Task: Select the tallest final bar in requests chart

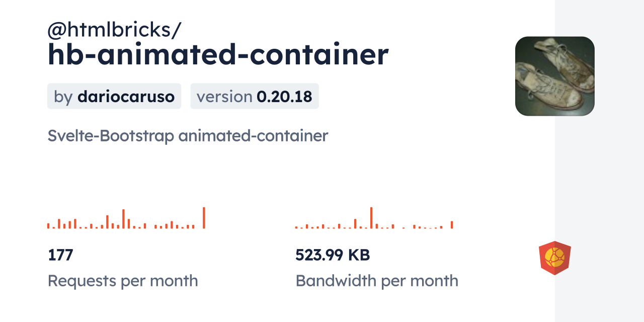Action: click(x=204, y=218)
